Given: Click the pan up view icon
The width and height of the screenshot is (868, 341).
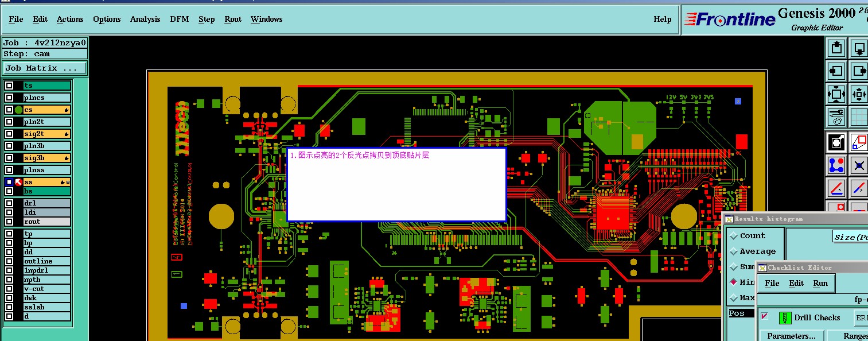Looking at the screenshot, I should [836, 48].
